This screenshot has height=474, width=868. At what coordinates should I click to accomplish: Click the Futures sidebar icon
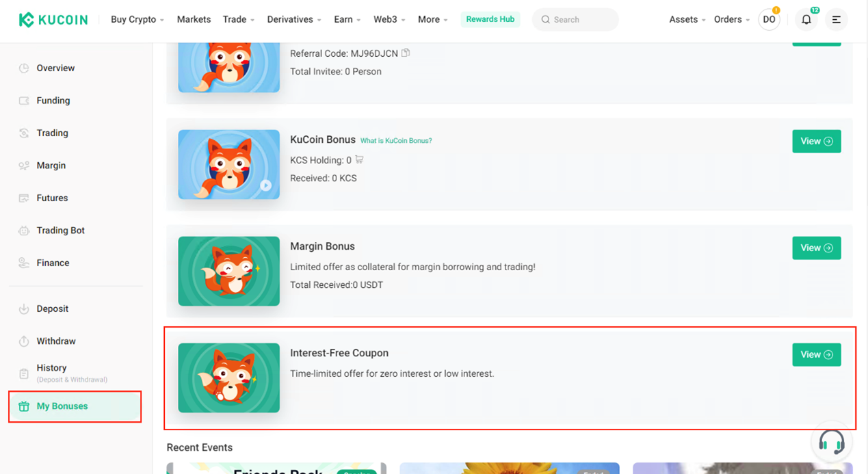(x=24, y=198)
